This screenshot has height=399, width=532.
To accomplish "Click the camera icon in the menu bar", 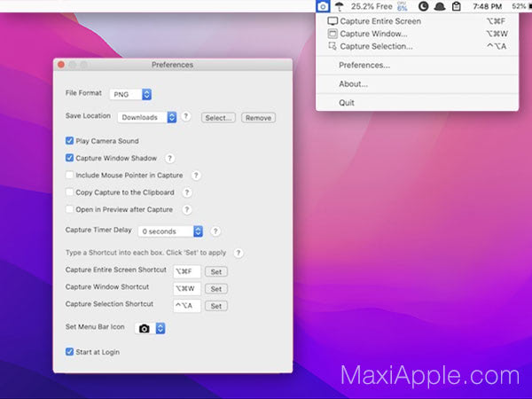I will point(323,6).
